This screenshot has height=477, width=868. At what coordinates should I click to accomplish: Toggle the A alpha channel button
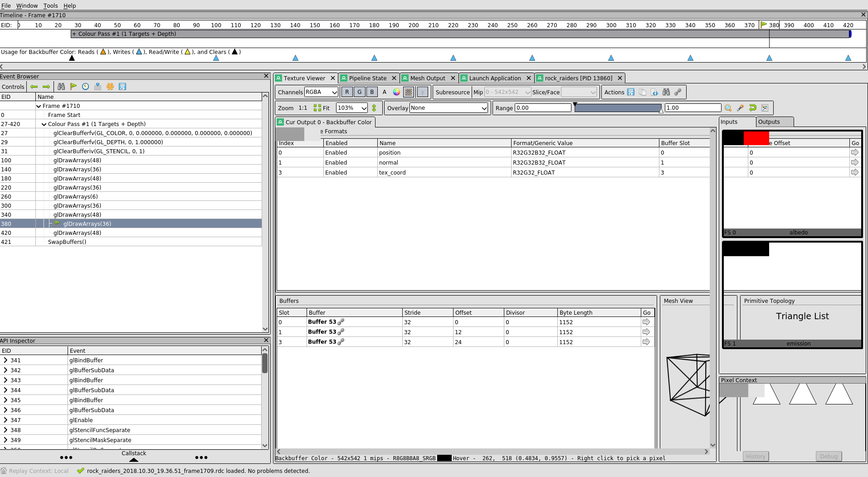click(x=385, y=92)
